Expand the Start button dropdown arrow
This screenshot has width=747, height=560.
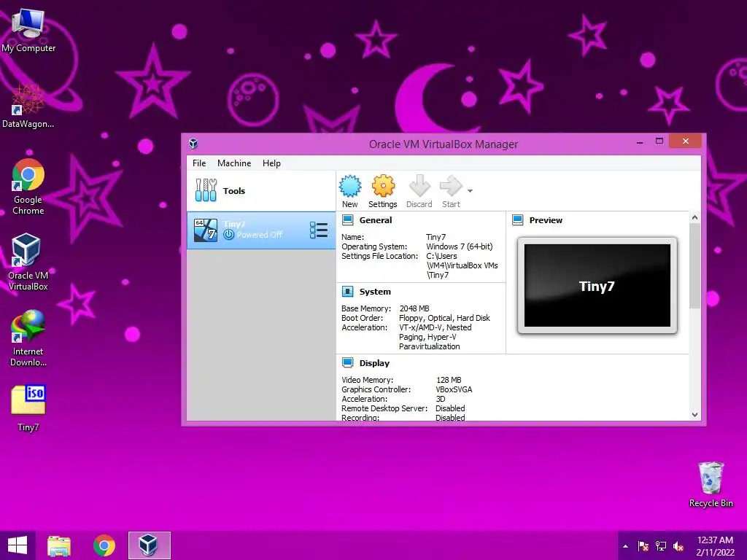470,191
